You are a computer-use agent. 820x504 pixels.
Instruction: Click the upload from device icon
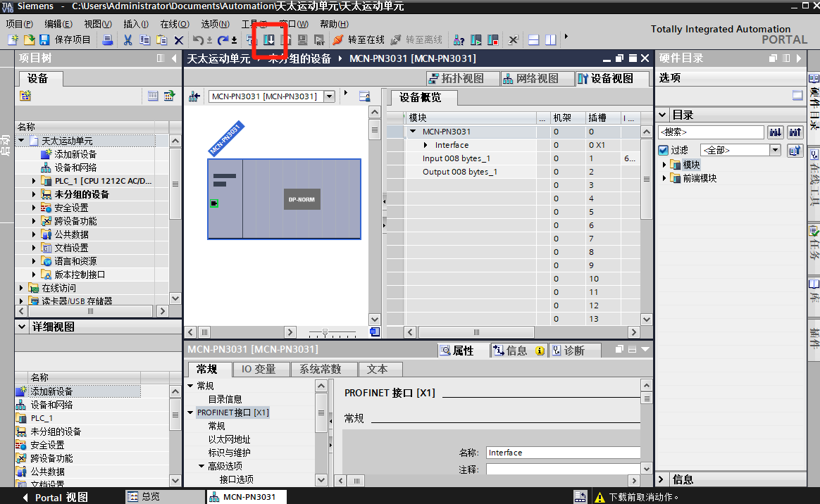pyautogui.click(x=285, y=39)
